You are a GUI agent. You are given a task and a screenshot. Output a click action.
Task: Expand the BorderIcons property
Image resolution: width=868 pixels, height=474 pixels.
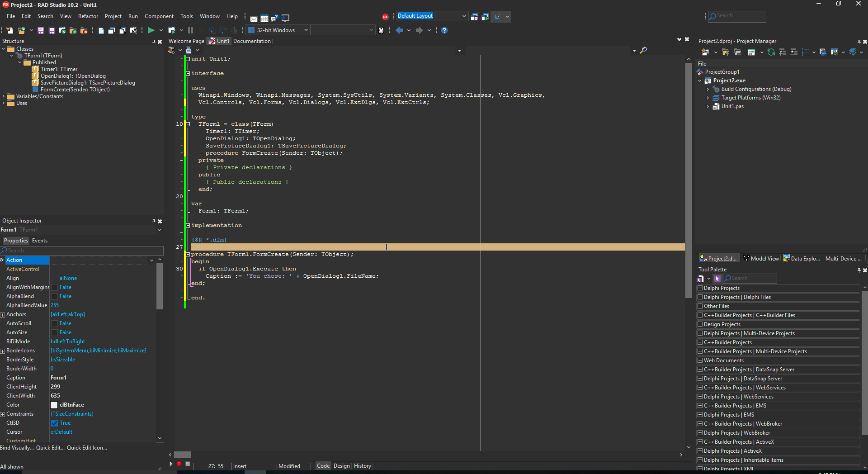[3, 351]
